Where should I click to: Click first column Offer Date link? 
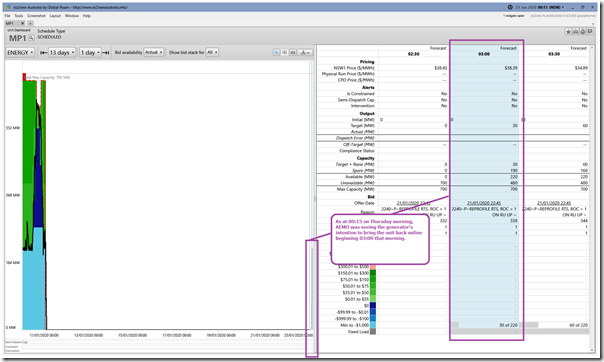[x=414, y=203]
